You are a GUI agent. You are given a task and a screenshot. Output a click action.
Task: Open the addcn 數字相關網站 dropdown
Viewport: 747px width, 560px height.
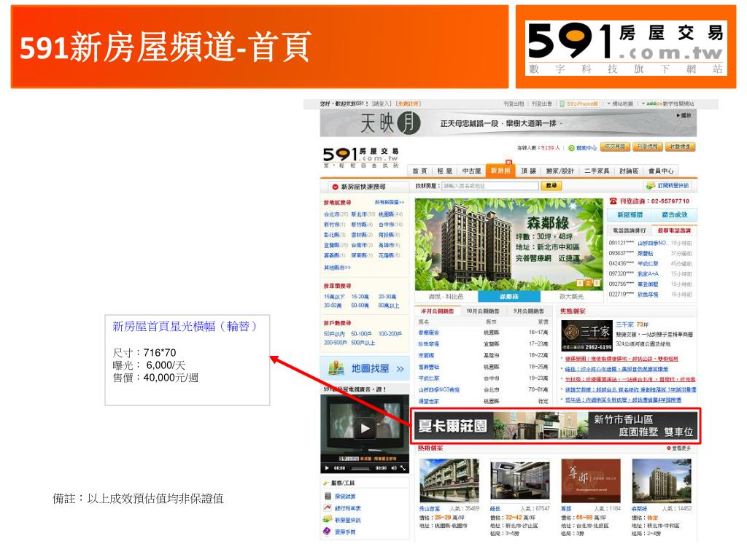click(x=668, y=104)
